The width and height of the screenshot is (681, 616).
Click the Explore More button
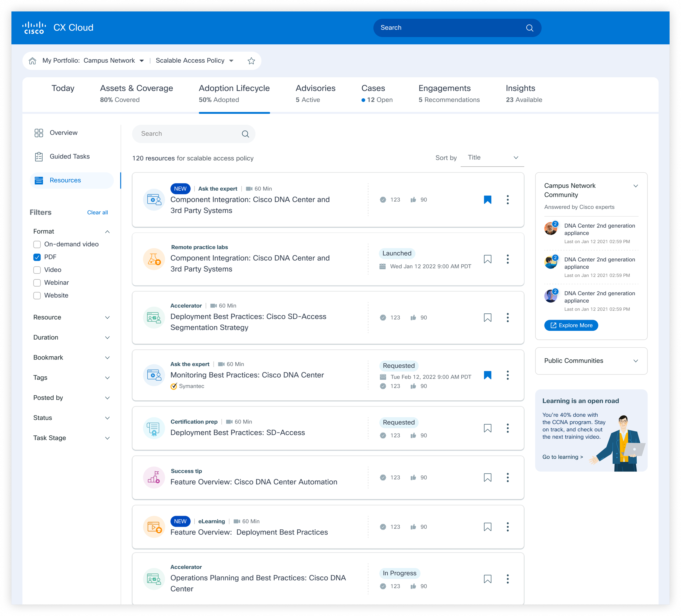tap(571, 325)
